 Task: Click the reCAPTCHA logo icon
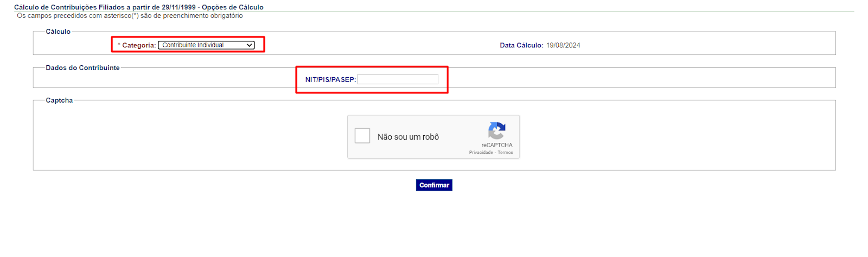point(496,130)
